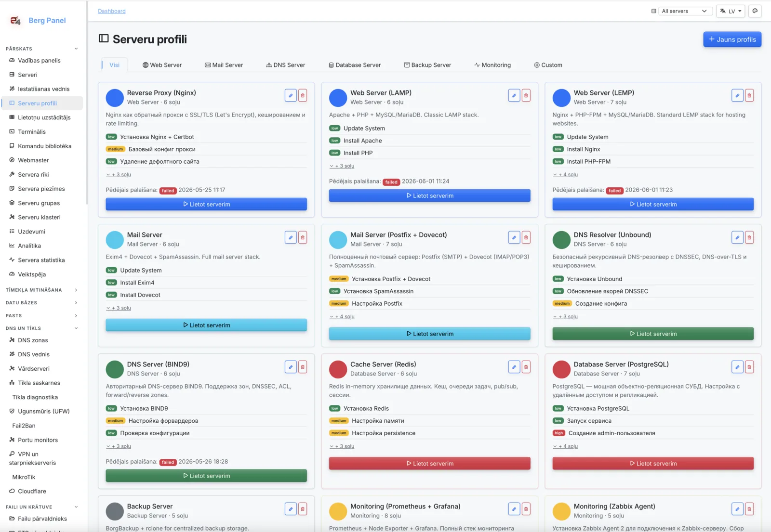Delete the Database Server (PostgreSQL) profile
Viewport: 771px width, 532px height.
coord(749,367)
